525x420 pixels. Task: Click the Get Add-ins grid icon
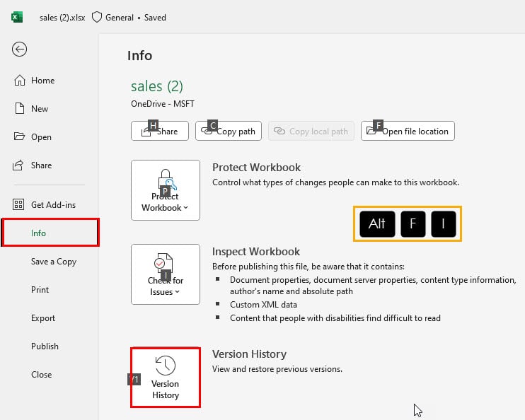[x=18, y=204]
